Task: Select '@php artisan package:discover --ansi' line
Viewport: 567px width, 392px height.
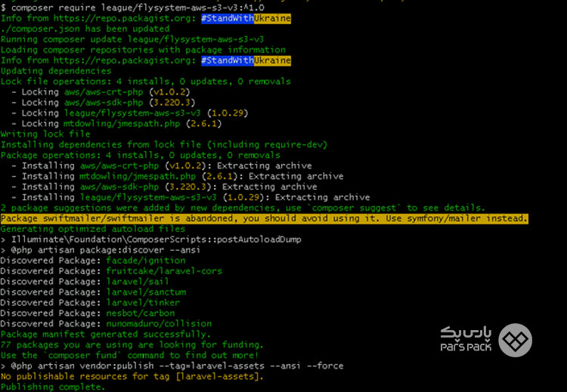Action: pos(101,250)
